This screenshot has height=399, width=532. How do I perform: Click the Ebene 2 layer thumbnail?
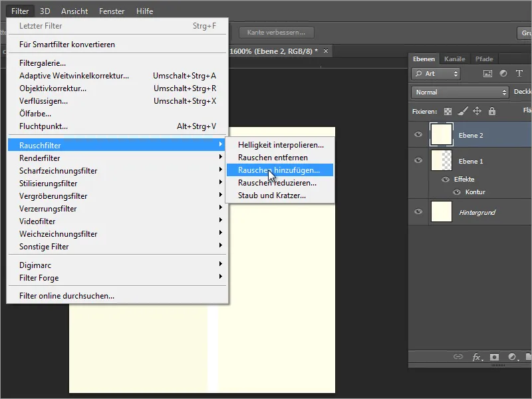441,134
